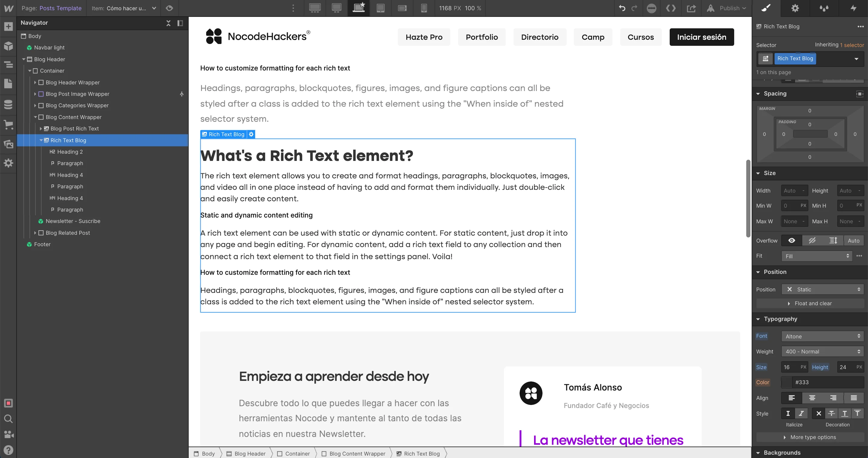Select the mobile portrait breakpoint icon
Screen dimensions: 868x458
click(424, 8)
